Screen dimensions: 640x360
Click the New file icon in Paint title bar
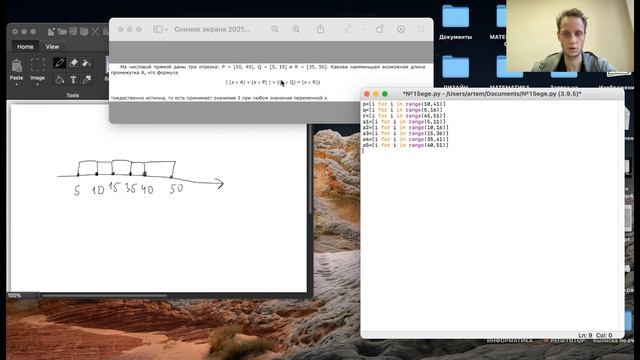point(51,31)
